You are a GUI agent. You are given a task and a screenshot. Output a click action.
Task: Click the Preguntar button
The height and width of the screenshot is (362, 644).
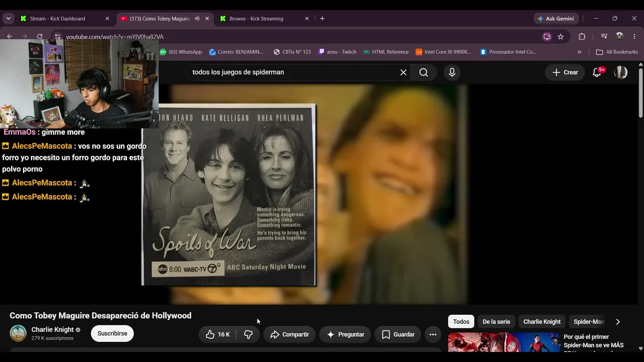click(x=345, y=334)
